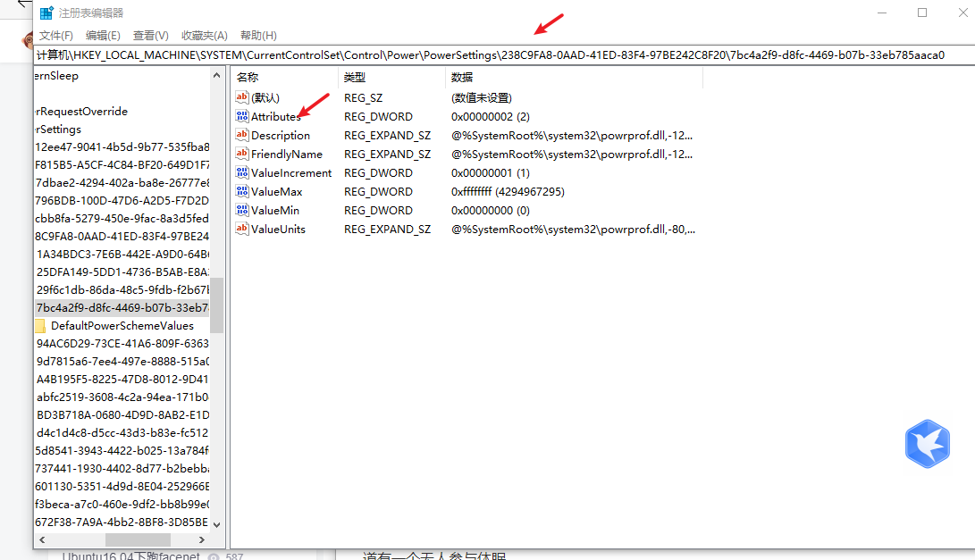Select the DefaultPowerSchemeValues tree key

[x=122, y=326]
